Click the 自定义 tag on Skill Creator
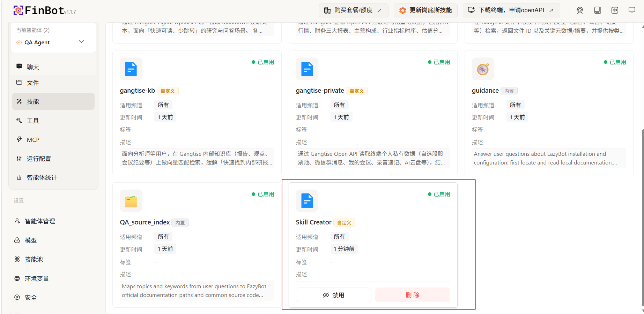 [x=344, y=223]
